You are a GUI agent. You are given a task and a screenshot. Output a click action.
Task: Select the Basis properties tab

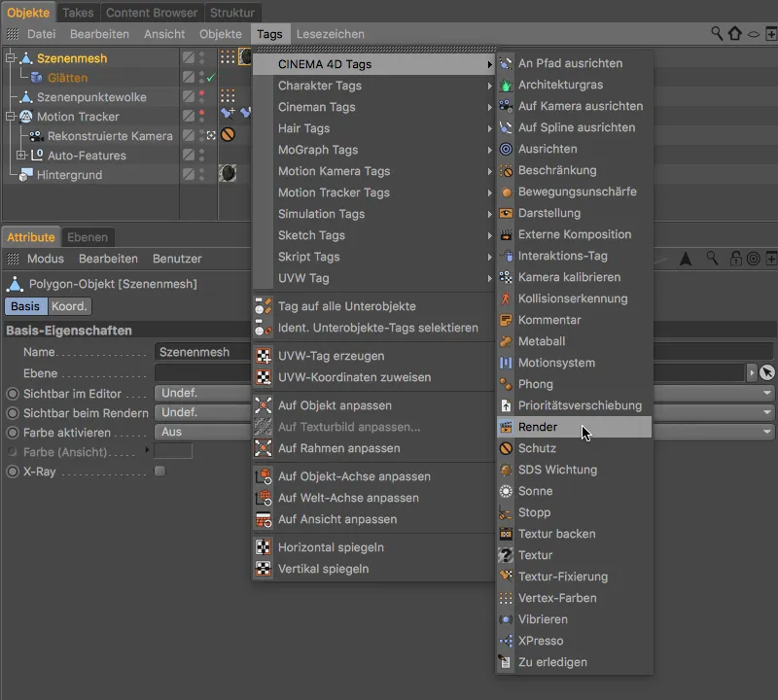tap(25, 306)
